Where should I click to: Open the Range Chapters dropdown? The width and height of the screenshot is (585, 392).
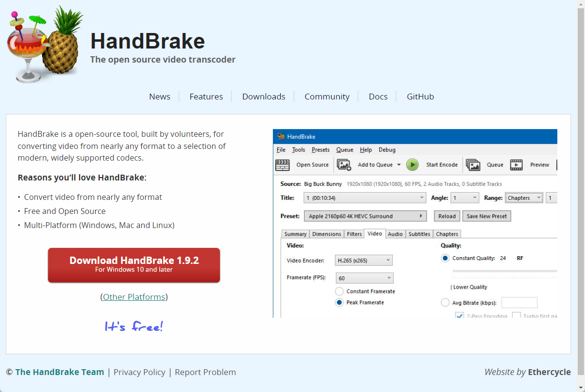click(x=524, y=198)
